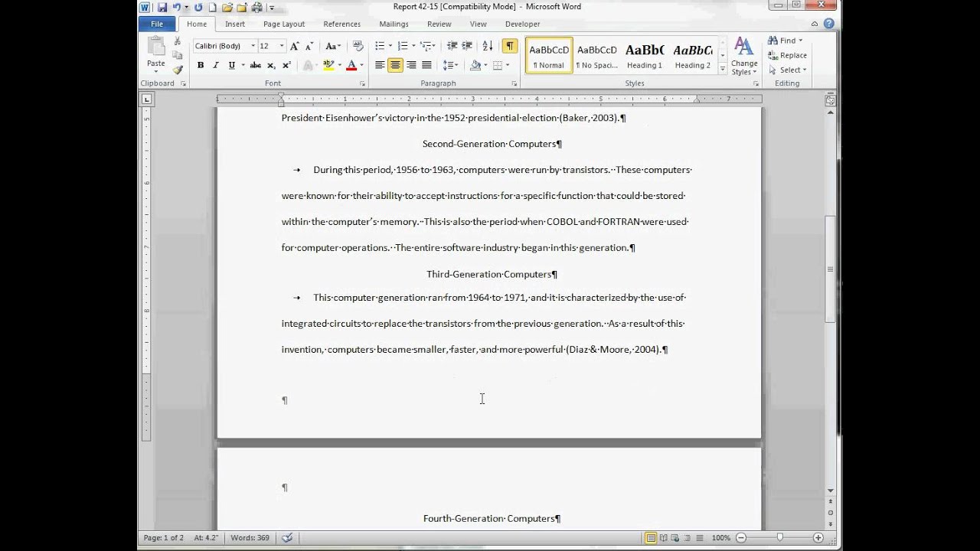Click the vertical scrollbar thumb
Image resolution: width=980 pixels, height=551 pixels.
(831, 269)
